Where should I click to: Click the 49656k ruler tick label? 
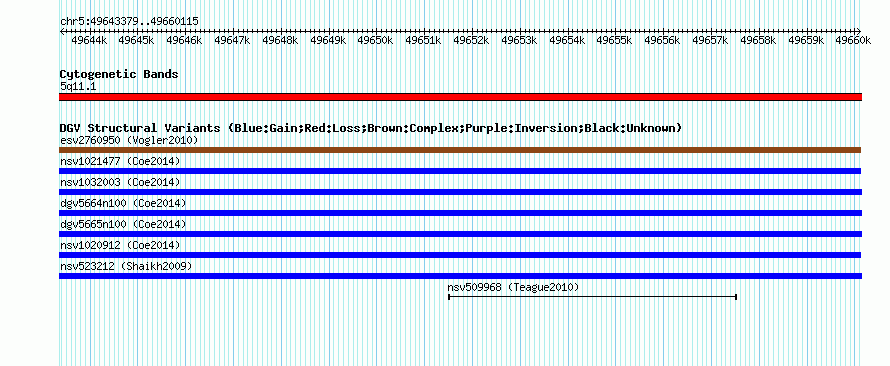[662, 40]
